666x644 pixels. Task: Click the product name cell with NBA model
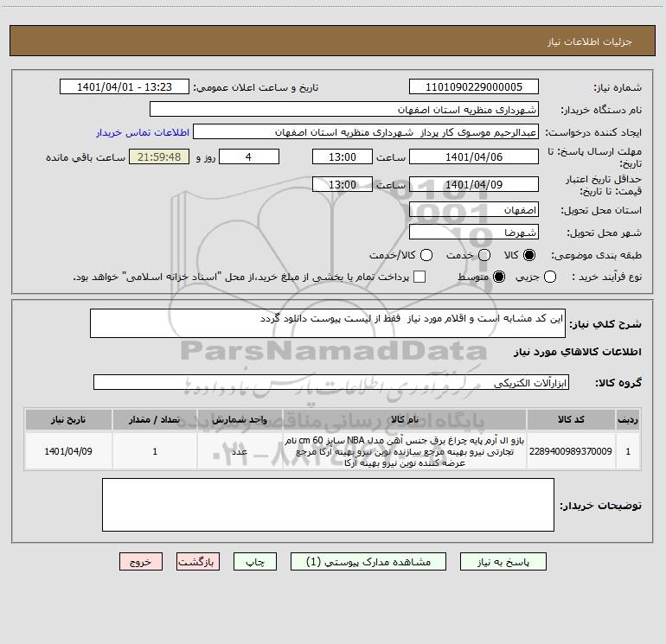click(x=405, y=451)
